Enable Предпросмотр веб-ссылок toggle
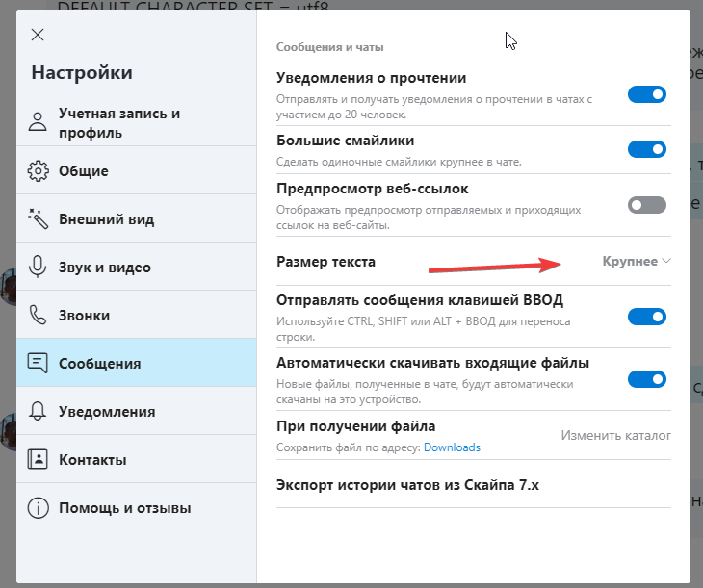Viewport: 703px width, 588px height. [646, 204]
